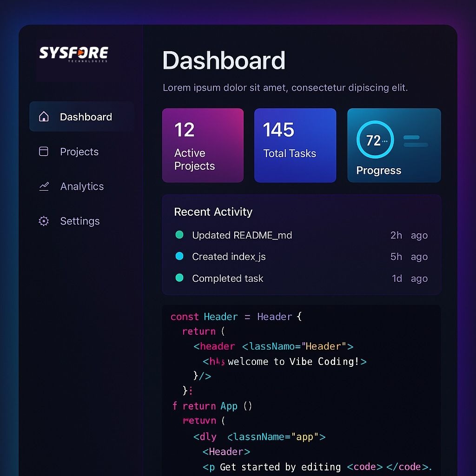Click the Sysfore Technologies logo
The height and width of the screenshot is (476, 476).
pyautogui.click(x=73, y=55)
